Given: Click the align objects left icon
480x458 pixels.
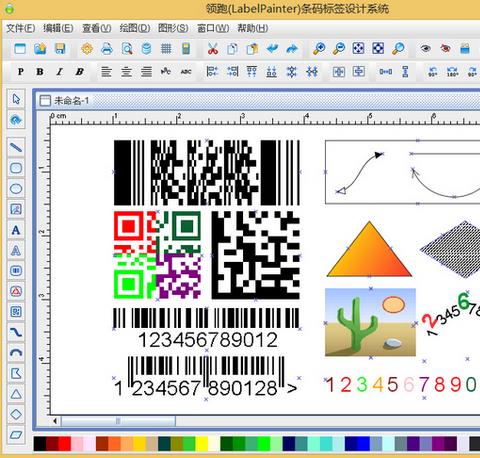Looking at the screenshot, I should point(212,71).
